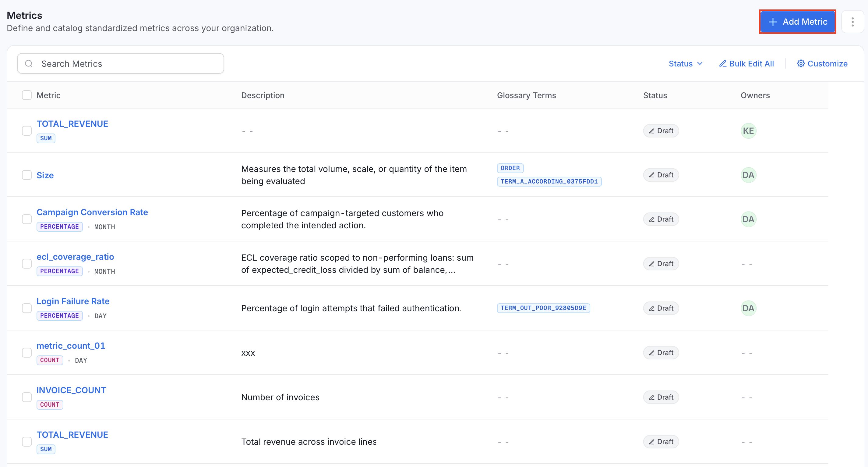
Task: Open the INVOICE_COUNT metric link
Action: (72, 390)
